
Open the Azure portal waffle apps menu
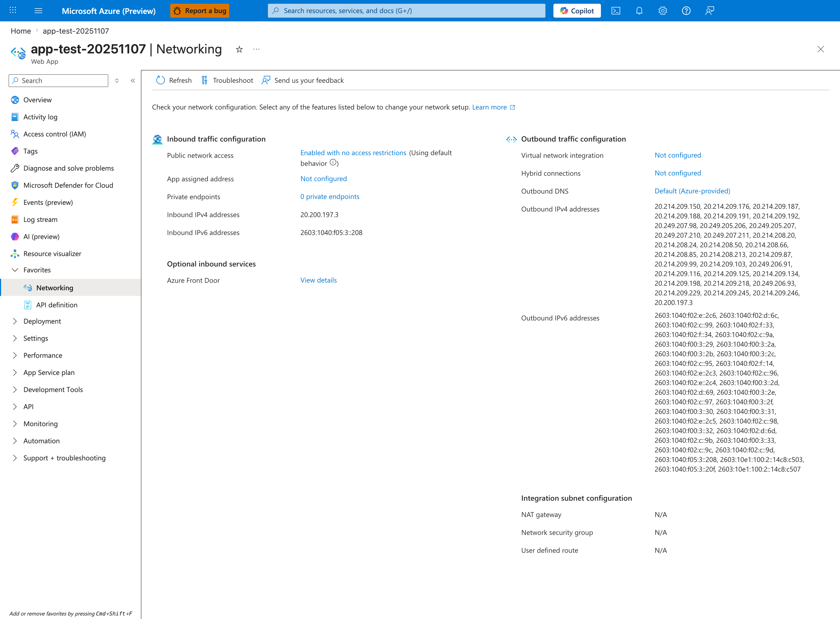[13, 10]
